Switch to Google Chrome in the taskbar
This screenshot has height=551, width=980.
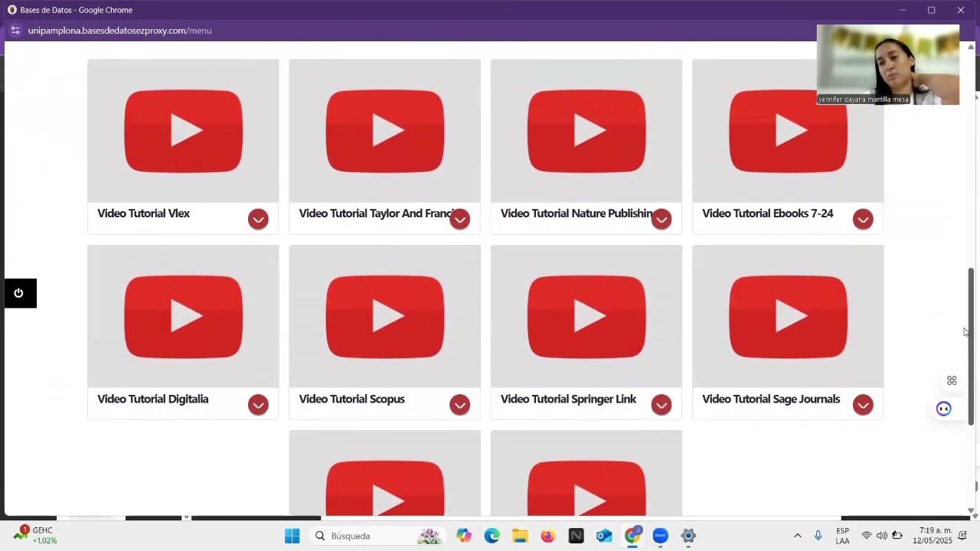pyautogui.click(x=632, y=536)
